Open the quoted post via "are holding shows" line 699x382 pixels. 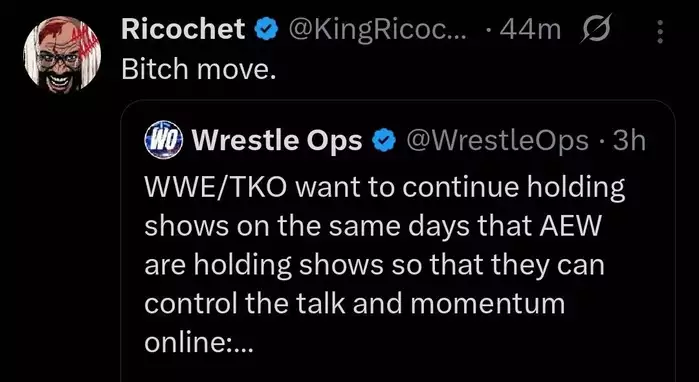263,265
